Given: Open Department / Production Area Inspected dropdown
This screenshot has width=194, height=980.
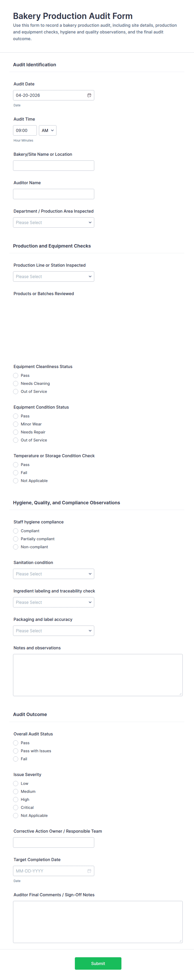Looking at the screenshot, I should coord(54,222).
